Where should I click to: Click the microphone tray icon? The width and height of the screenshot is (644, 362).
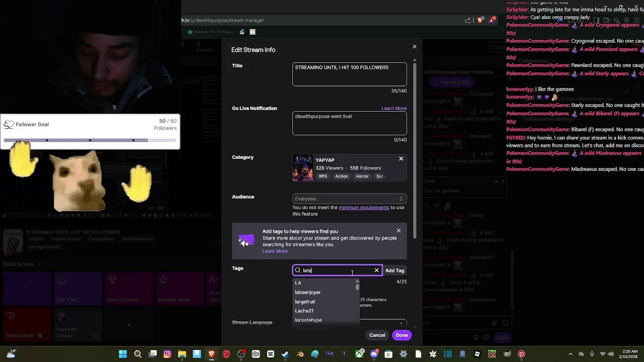tap(592, 354)
